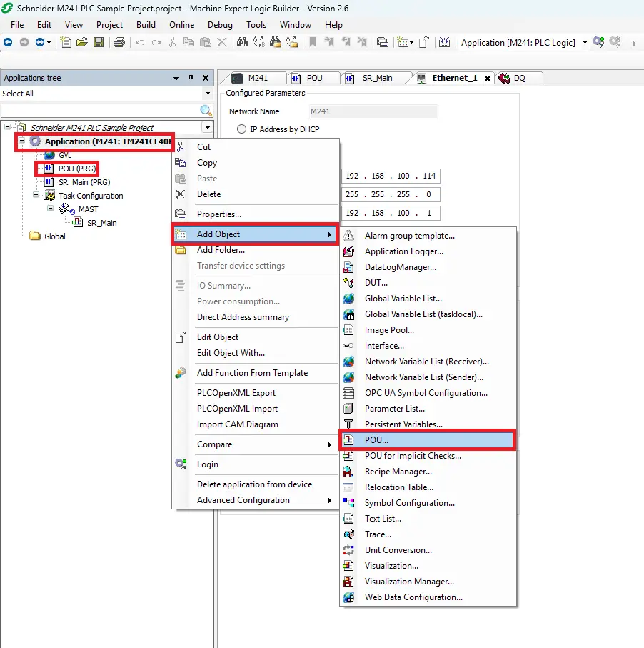Choose Edit Object from context menu
The height and width of the screenshot is (648, 644).
coord(255,337)
